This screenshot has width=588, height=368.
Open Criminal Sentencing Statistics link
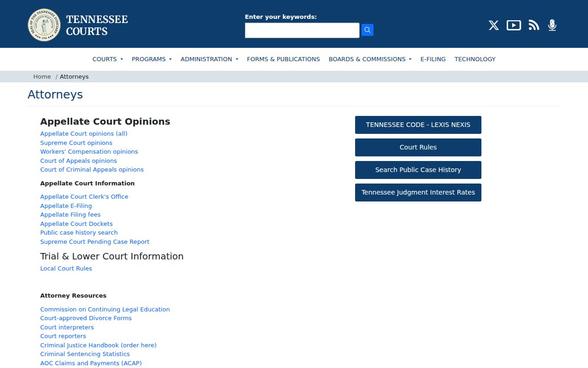click(85, 354)
